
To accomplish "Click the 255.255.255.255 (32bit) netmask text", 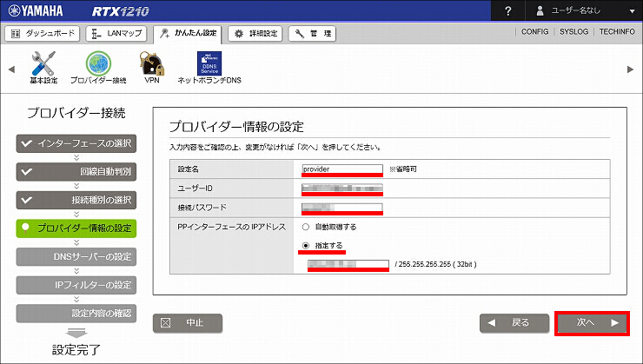I will pos(435,264).
